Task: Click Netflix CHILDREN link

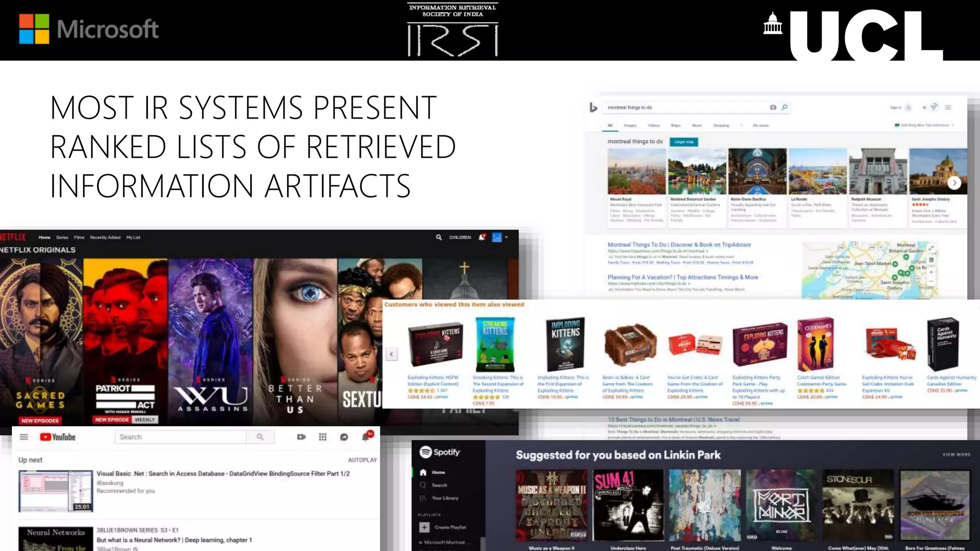Action: coord(460,237)
